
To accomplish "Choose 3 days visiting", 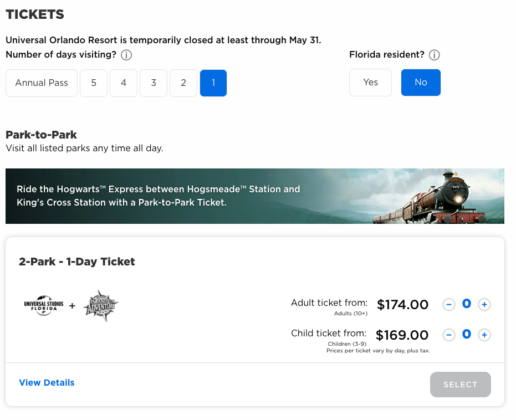I will (154, 83).
